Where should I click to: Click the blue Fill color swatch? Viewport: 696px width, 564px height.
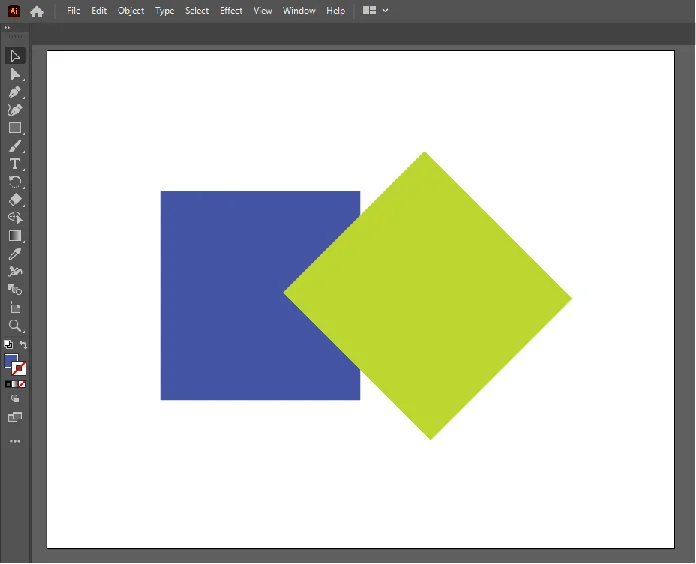pyautogui.click(x=11, y=361)
